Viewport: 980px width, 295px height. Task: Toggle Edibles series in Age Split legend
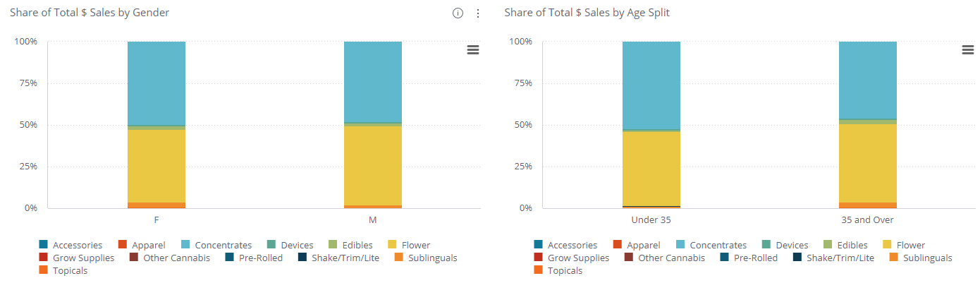[x=852, y=246]
